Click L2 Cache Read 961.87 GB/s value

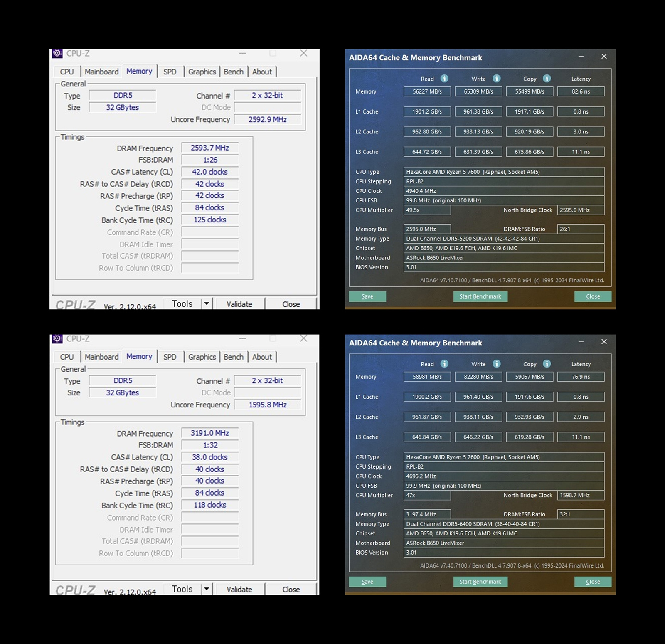click(427, 417)
